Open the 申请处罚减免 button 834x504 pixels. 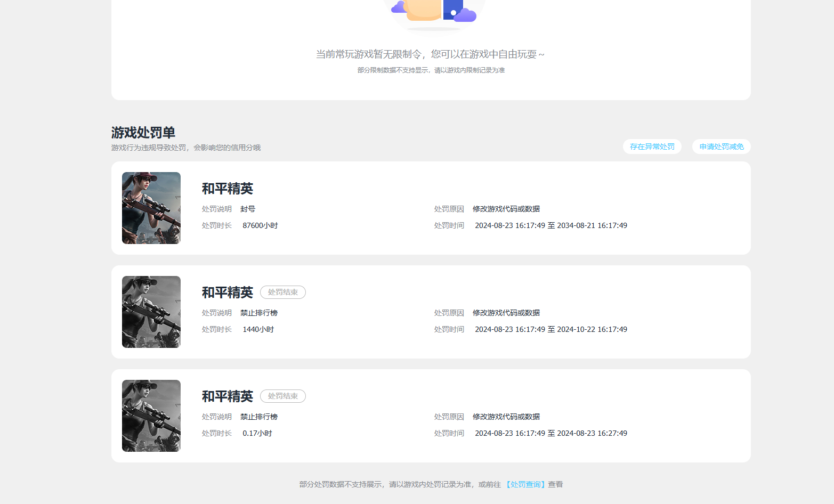click(722, 147)
